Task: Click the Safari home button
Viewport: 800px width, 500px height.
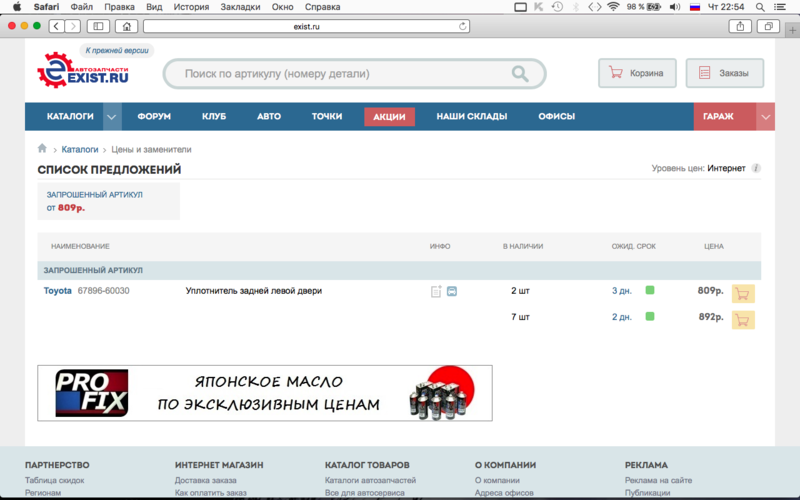Action: coord(127,26)
